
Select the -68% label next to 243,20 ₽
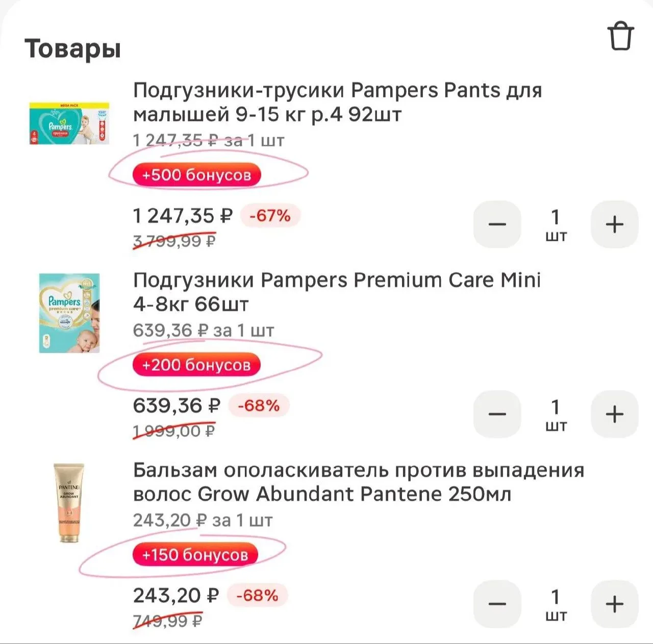click(x=258, y=596)
